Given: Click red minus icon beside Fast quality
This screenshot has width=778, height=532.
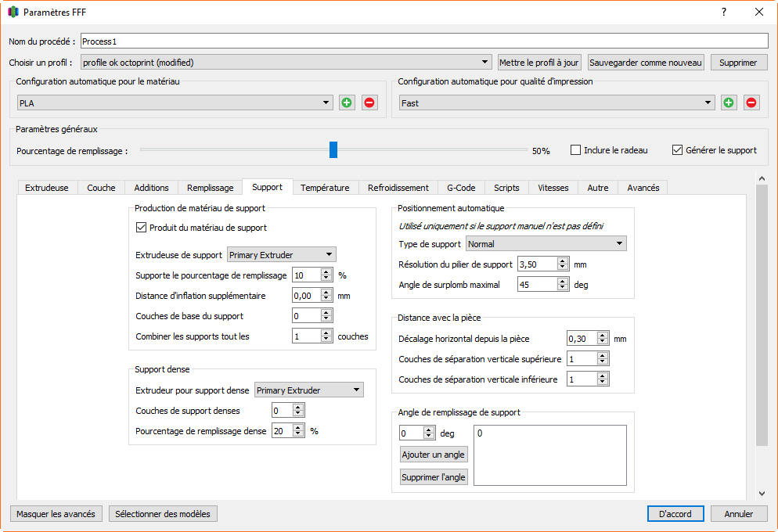Looking at the screenshot, I should [x=751, y=102].
